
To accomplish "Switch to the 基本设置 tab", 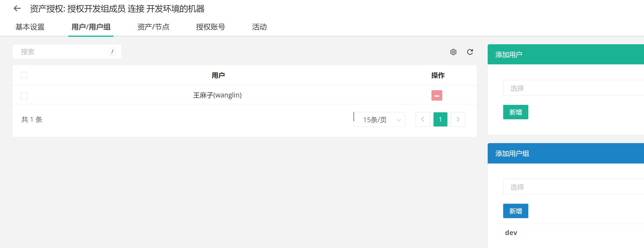I will point(30,27).
